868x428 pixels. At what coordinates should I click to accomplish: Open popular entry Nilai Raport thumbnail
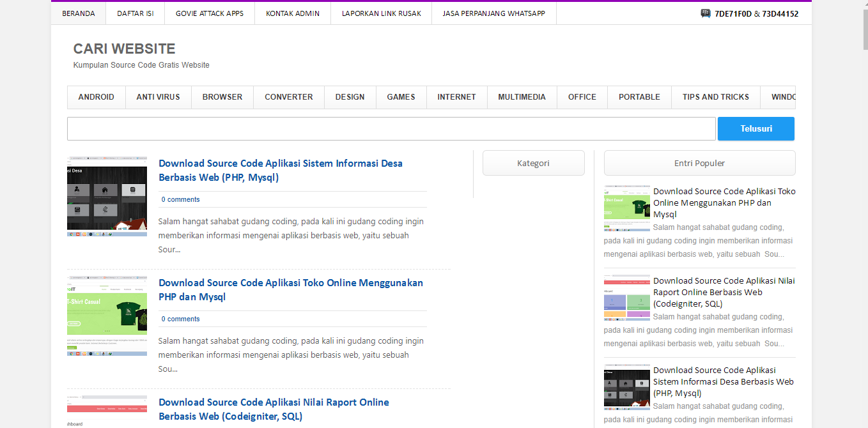click(x=627, y=298)
